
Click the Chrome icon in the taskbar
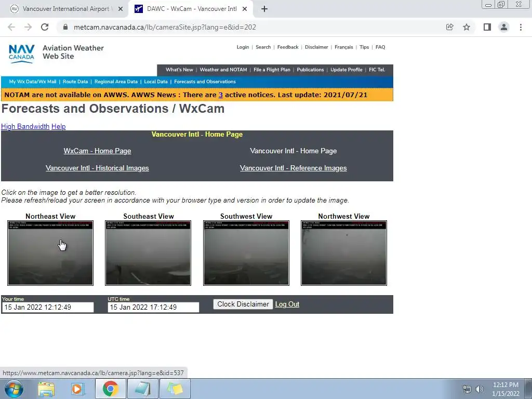(x=110, y=389)
